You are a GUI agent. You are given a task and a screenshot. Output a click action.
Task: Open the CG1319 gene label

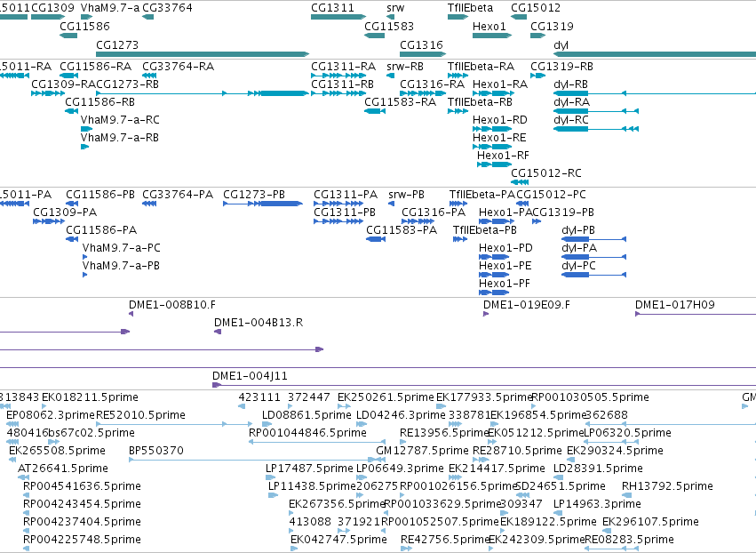[x=552, y=26]
